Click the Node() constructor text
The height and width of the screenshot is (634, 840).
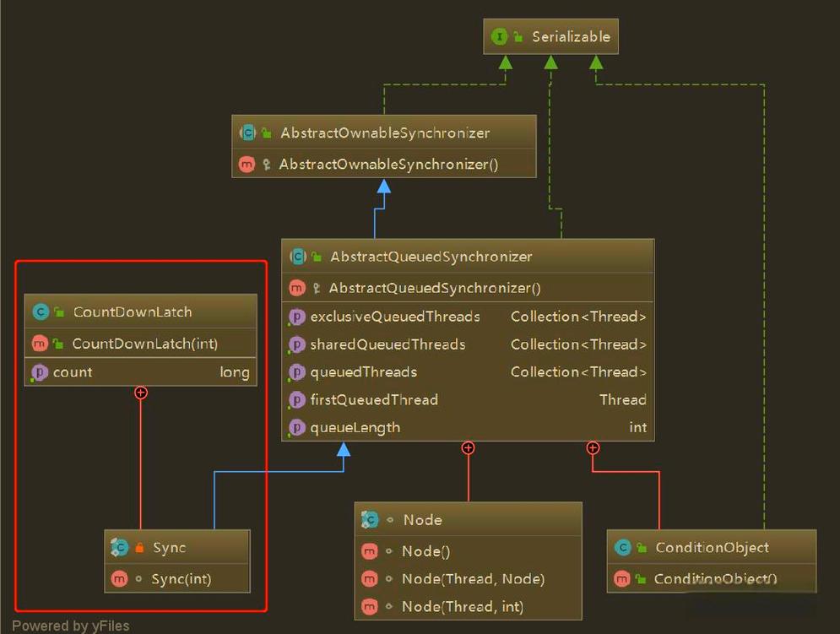[425, 551]
